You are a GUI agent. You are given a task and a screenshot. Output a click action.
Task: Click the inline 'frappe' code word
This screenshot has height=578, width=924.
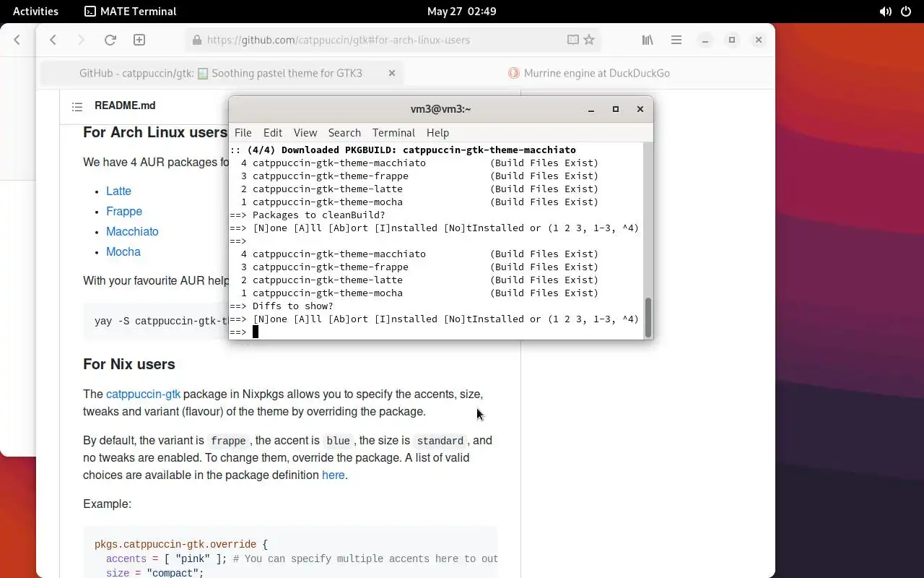click(228, 441)
